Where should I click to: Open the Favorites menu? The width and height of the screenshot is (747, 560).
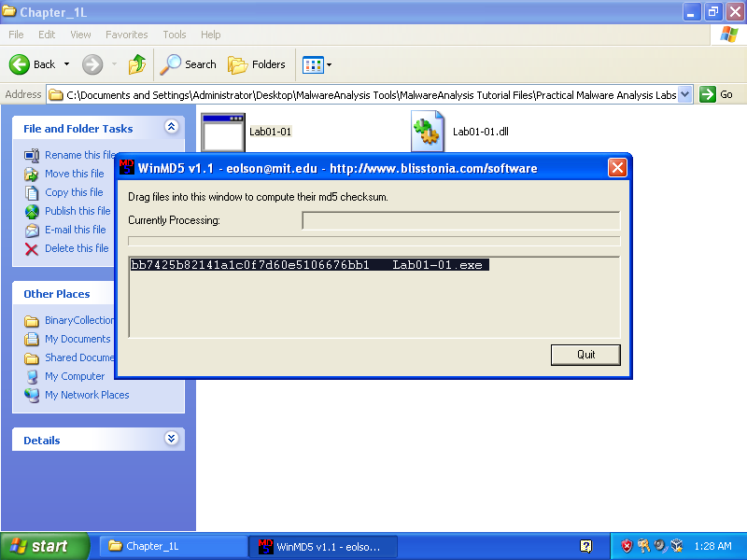click(126, 35)
